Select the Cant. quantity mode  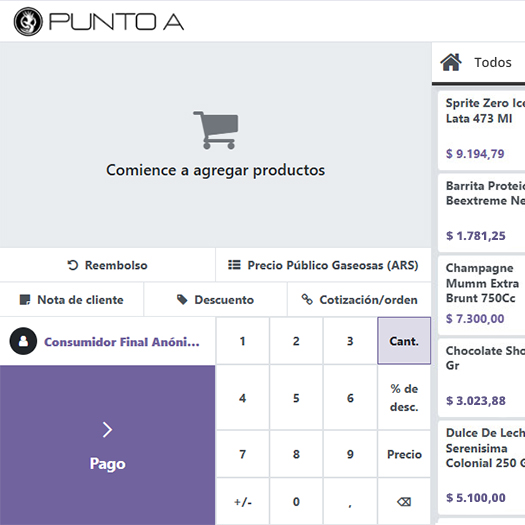click(x=404, y=341)
